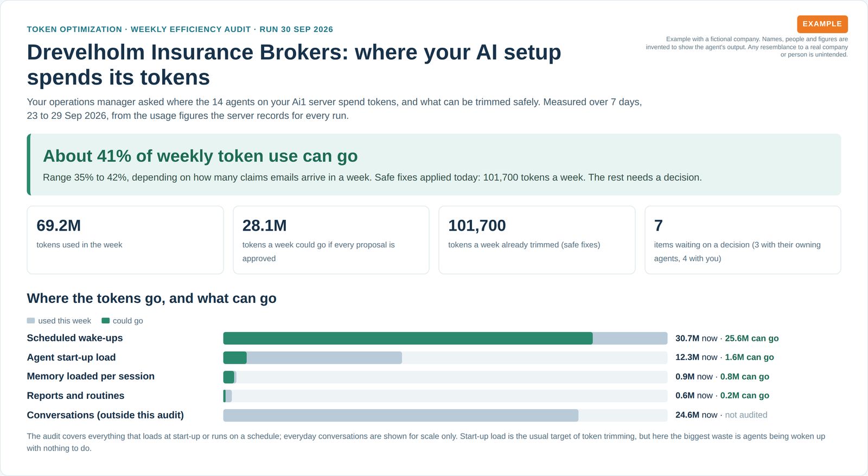
Task: Click the 'Scheduled wake-ups' row label
Action: click(x=75, y=338)
